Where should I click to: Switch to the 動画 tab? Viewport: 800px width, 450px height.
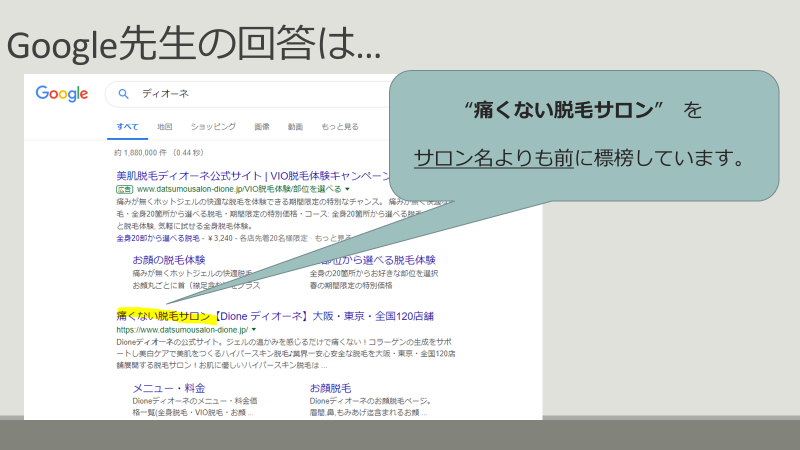[x=295, y=127]
